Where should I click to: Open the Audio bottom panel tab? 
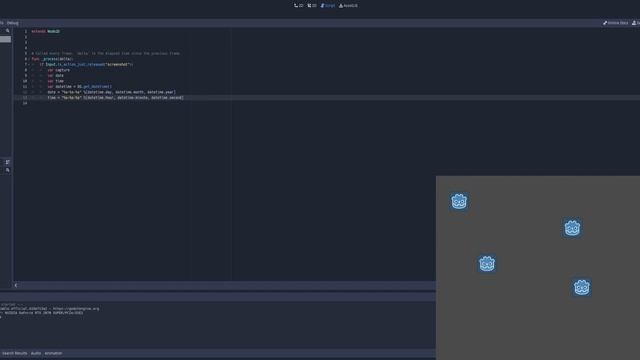pos(36,353)
